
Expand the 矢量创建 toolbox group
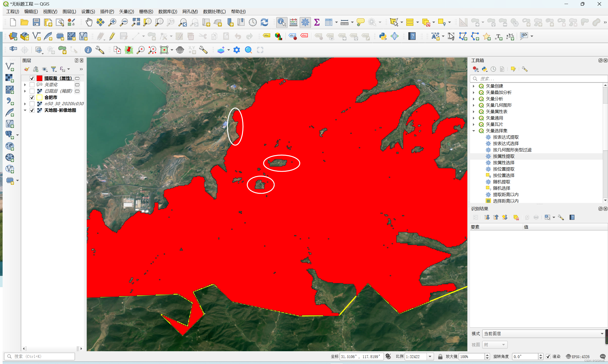(474, 86)
